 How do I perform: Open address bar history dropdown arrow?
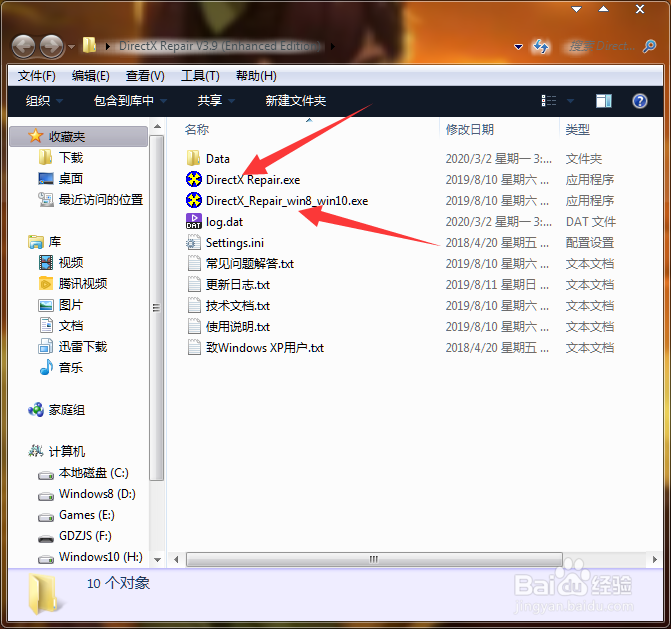point(518,46)
